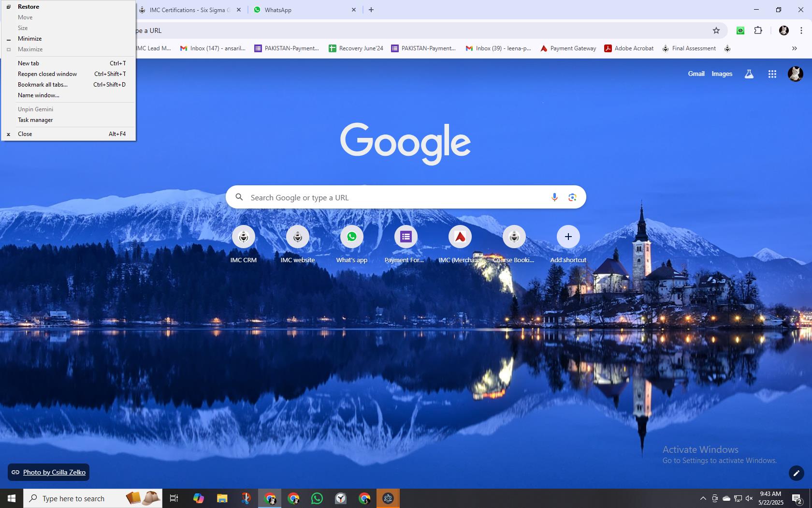Open the clock app icon in taskbar

(x=341, y=498)
